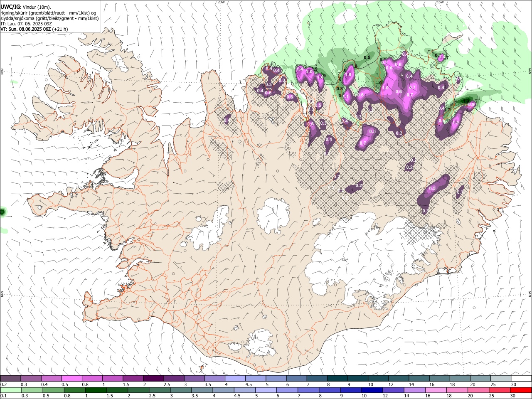Click the '0.1' label under the rain scale
Image resolution: width=532 pixels, height=399 pixels.
click(4, 396)
